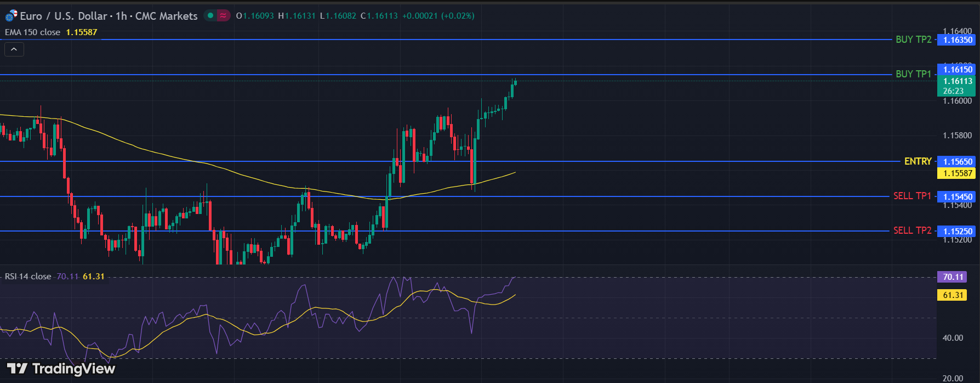
Task: Click the BUY TP1 line label
Action: (x=913, y=74)
